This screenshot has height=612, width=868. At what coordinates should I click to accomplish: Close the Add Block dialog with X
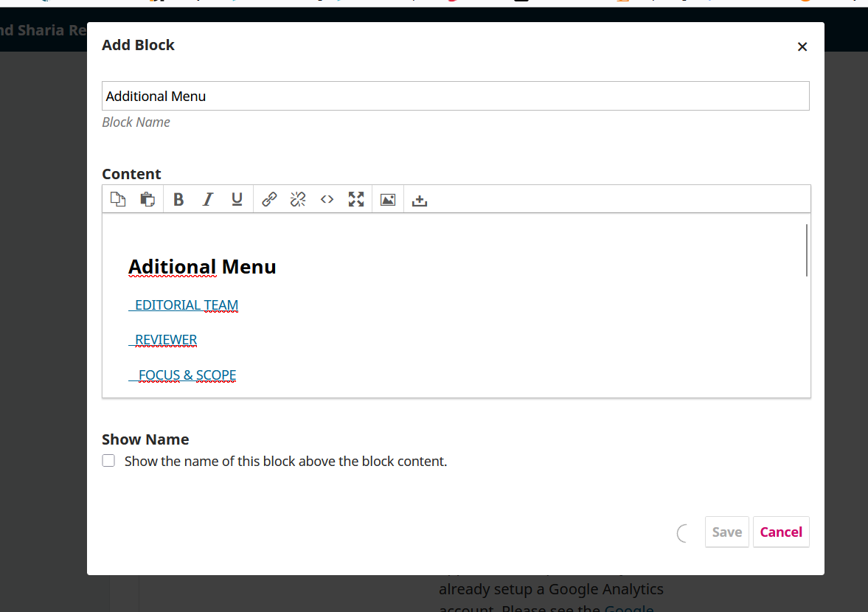tap(802, 46)
